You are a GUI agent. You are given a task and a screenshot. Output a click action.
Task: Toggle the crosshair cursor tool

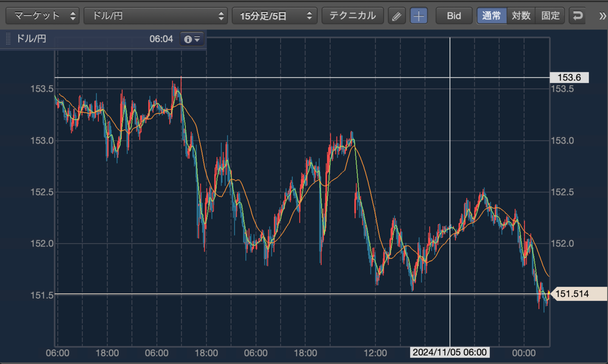[x=419, y=16]
